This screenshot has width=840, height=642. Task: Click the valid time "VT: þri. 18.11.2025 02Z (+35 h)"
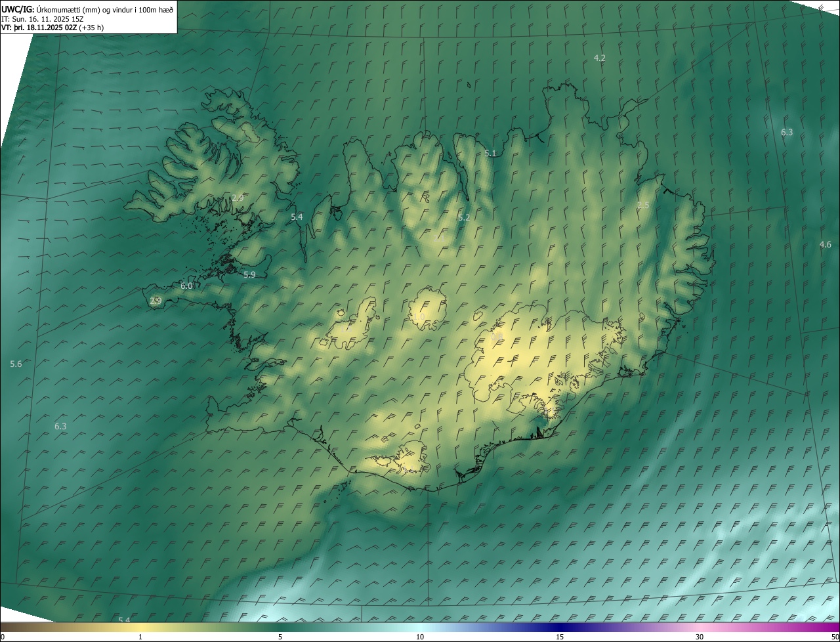52,28
